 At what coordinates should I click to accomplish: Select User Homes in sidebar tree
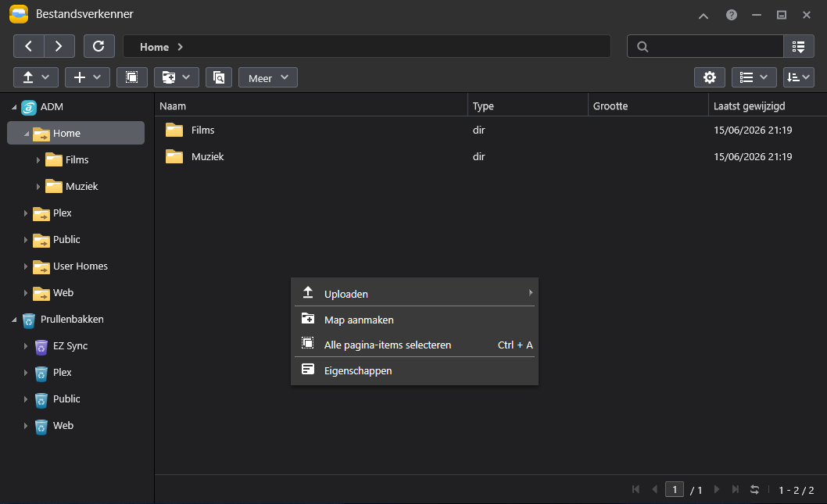click(81, 266)
